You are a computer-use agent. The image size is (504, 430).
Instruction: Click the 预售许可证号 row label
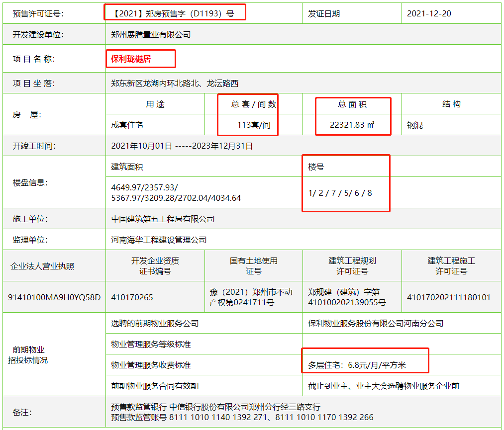tap(38, 13)
